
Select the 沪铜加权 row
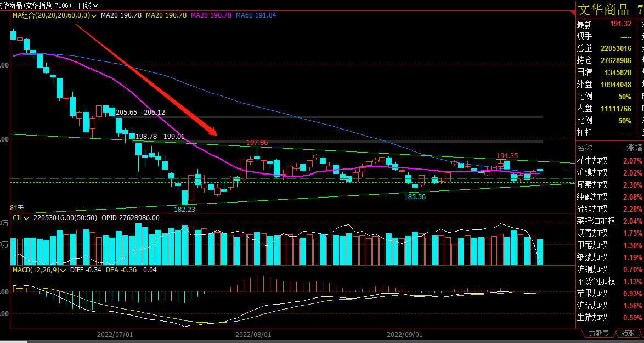tap(610, 269)
